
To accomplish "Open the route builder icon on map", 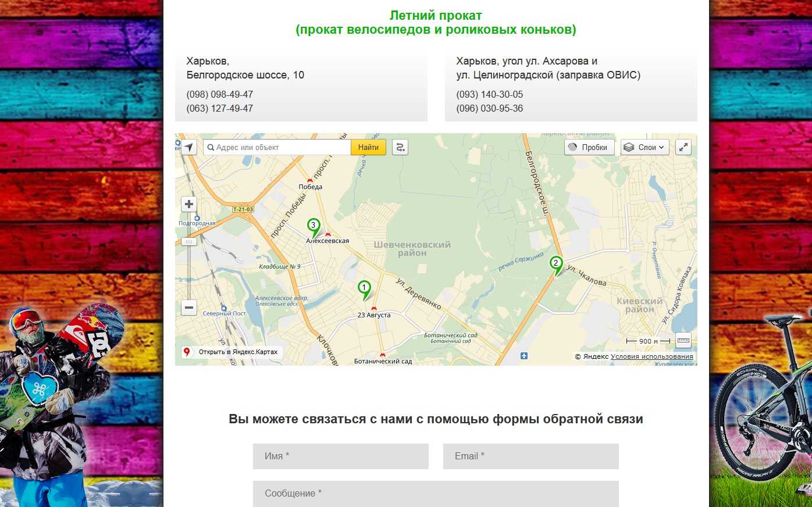I will click(x=400, y=148).
